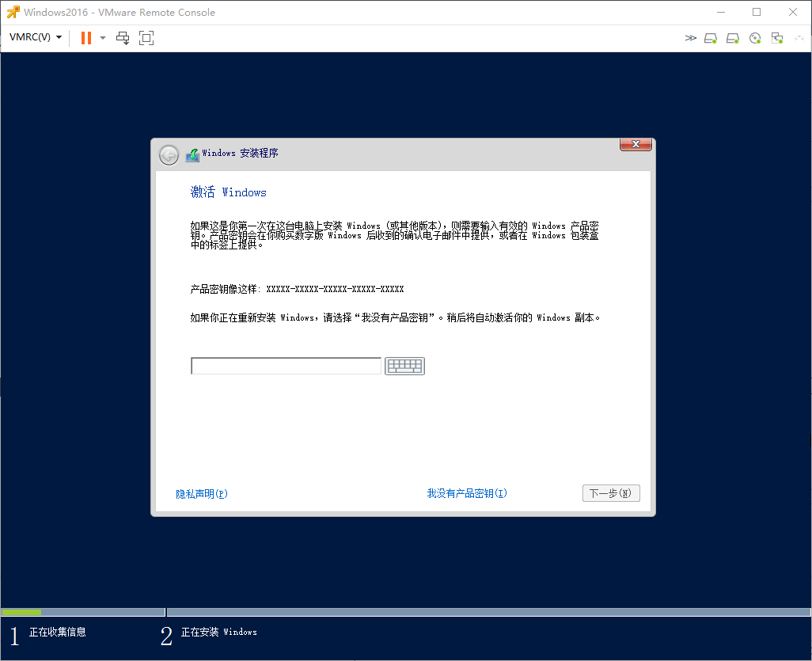
Task: Click the VMware Remote Console title icon
Action: point(13,12)
